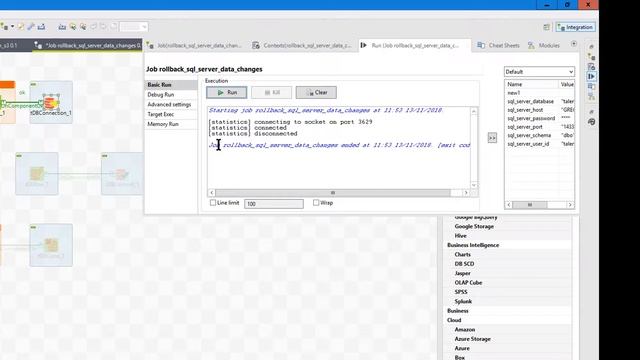Open the Advanced settings section
Screen dimensions: 640x360
tap(171, 104)
